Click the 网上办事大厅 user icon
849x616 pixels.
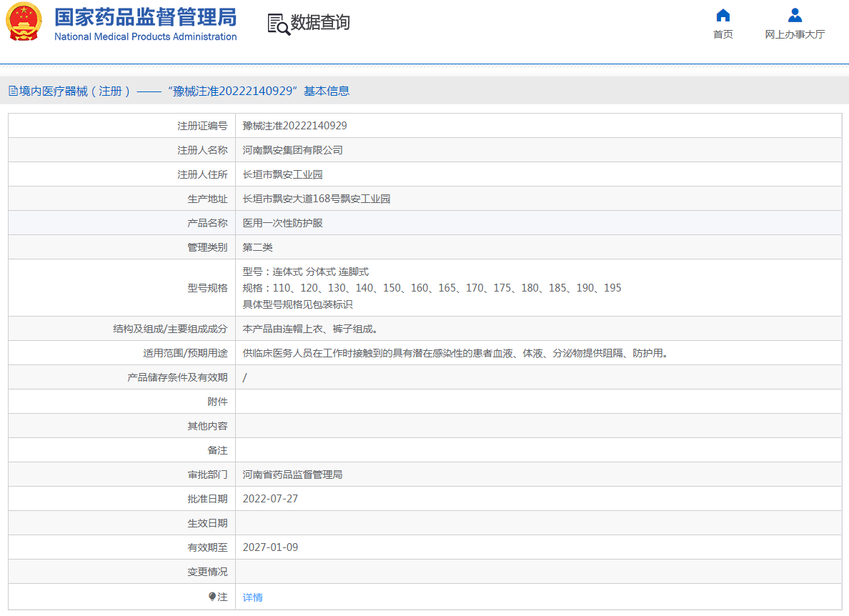coord(795,16)
